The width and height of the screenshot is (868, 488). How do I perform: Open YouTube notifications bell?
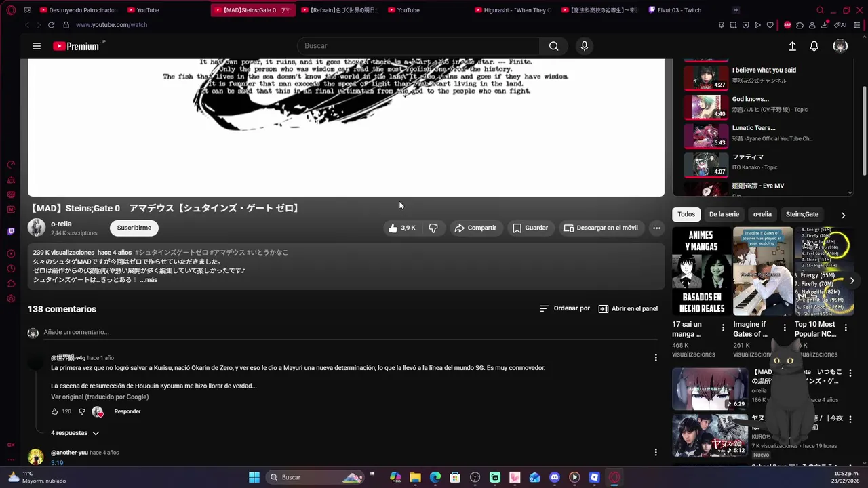click(x=814, y=46)
